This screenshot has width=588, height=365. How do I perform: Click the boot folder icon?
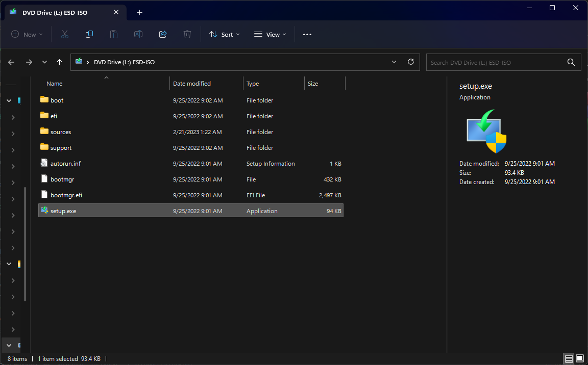(44, 99)
